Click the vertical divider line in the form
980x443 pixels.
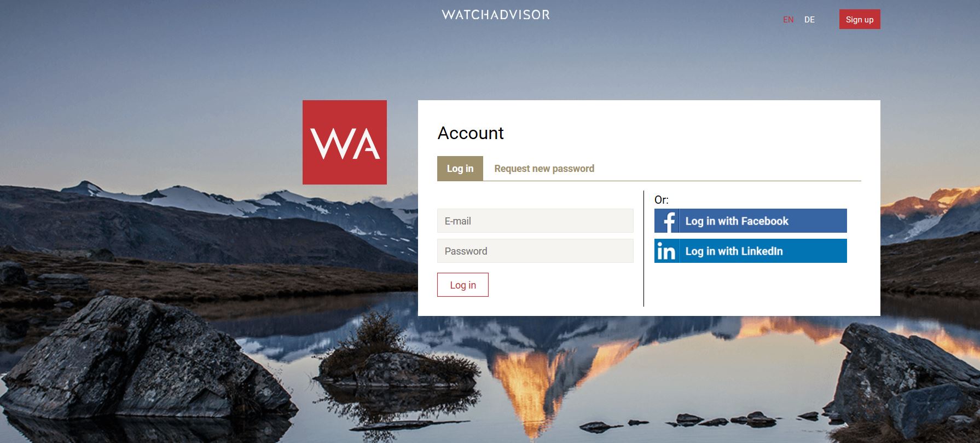644,249
